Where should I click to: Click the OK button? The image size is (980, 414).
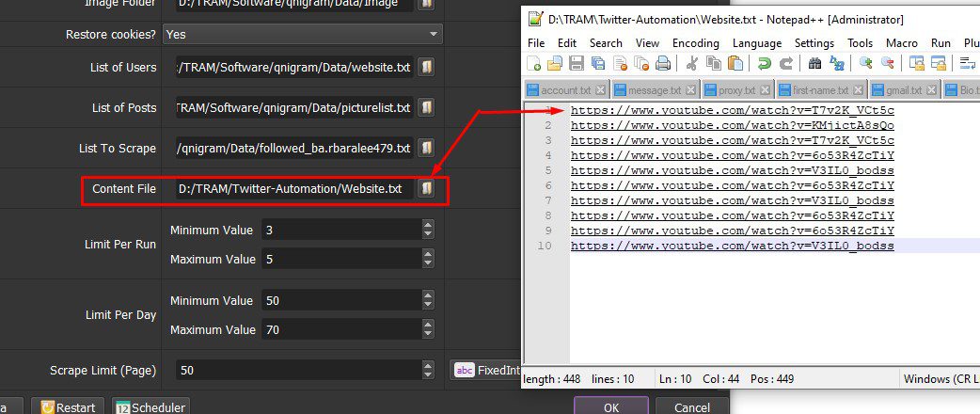[x=611, y=406]
